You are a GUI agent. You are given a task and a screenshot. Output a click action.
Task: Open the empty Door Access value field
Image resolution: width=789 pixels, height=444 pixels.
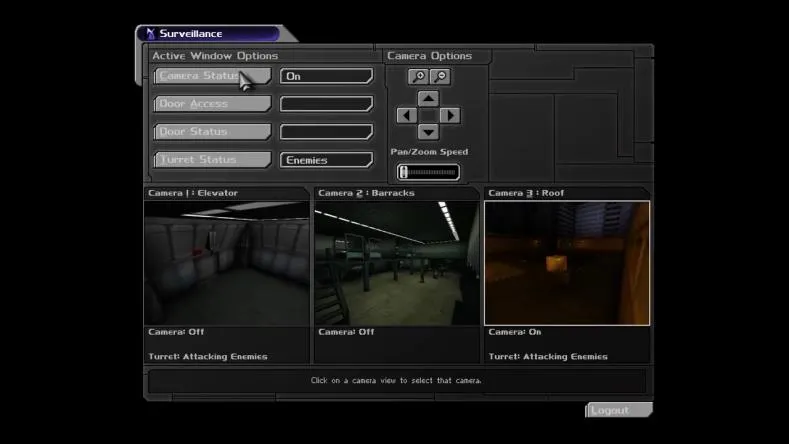pyautogui.click(x=326, y=104)
